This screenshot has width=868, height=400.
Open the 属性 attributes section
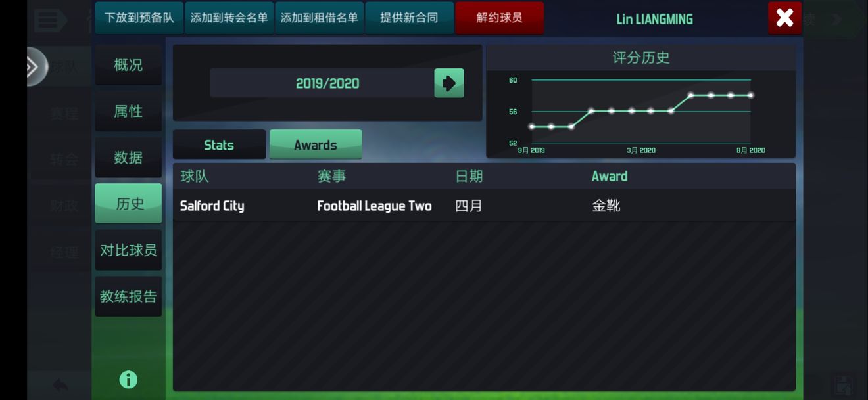[x=128, y=111]
